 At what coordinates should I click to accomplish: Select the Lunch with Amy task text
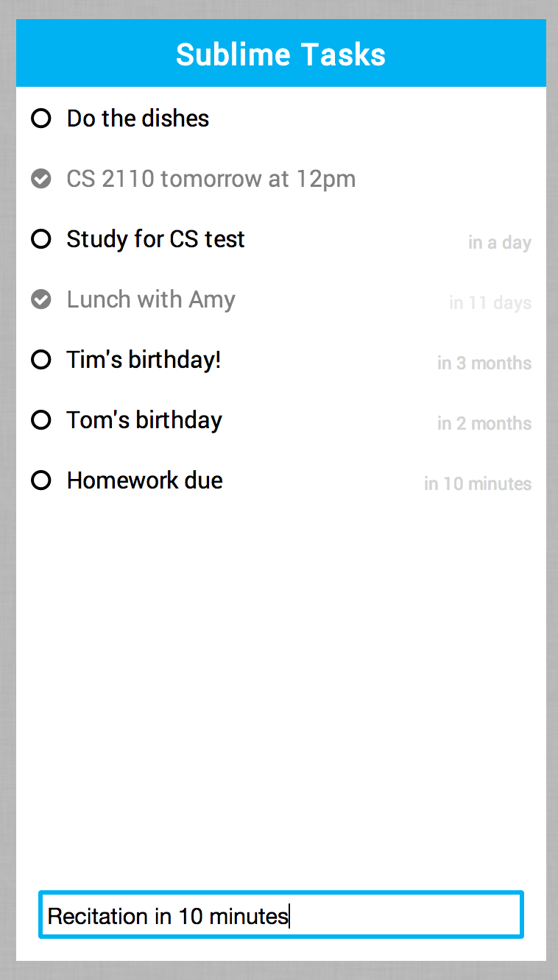click(x=151, y=299)
